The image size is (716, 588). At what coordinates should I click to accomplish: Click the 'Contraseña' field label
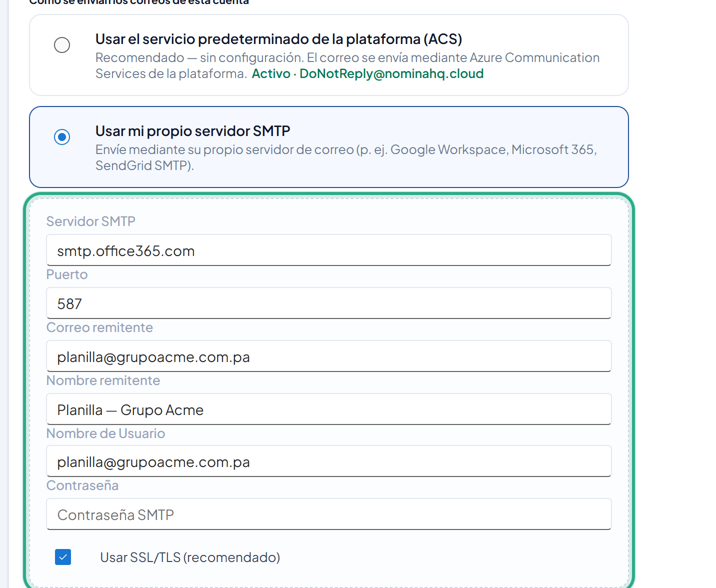click(x=82, y=485)
